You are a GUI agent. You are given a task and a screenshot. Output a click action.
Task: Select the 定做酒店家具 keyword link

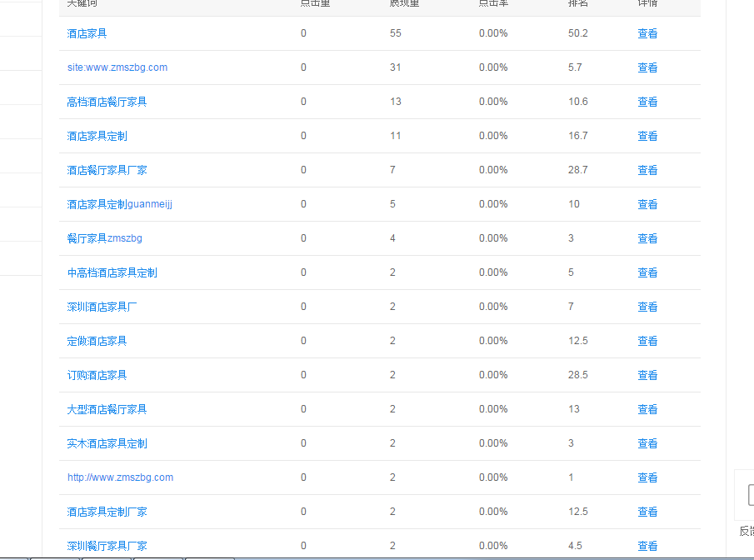97,341
